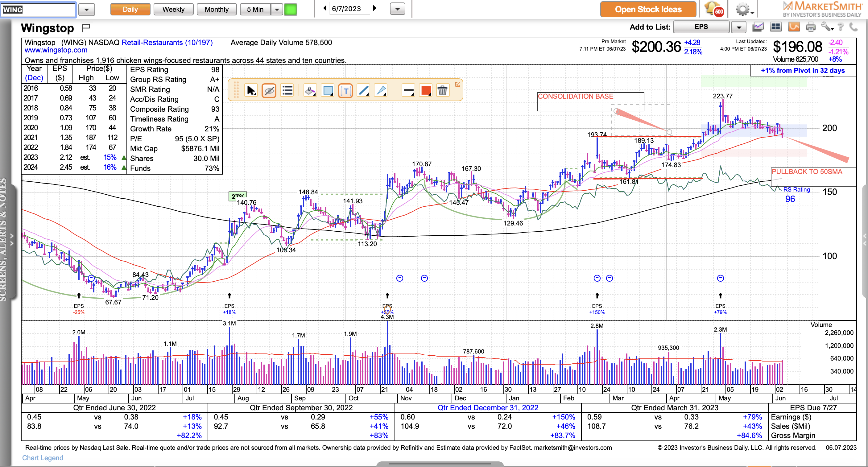
Task: Click the Mkt Cap $5876.1 Mil row
Action: pyautogui.click(x=175, y=149)
